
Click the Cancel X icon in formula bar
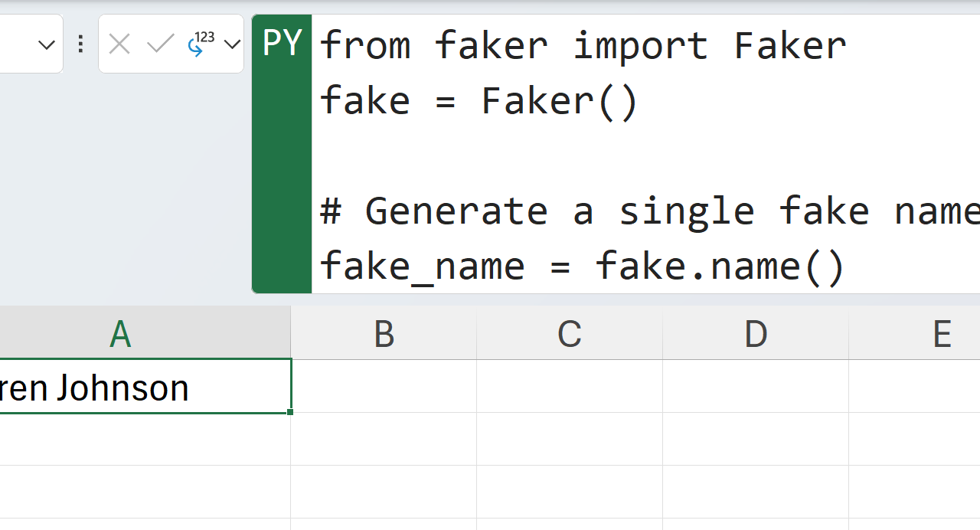coord(119,44)
